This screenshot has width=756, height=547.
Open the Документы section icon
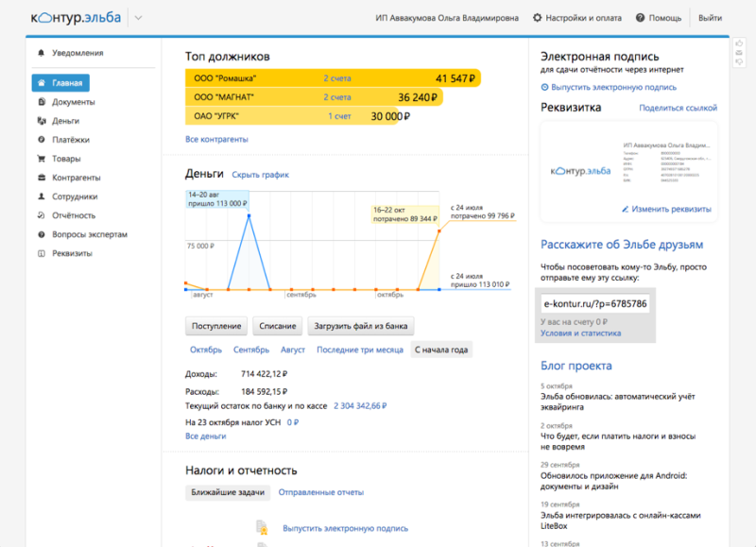coord(42,102)
